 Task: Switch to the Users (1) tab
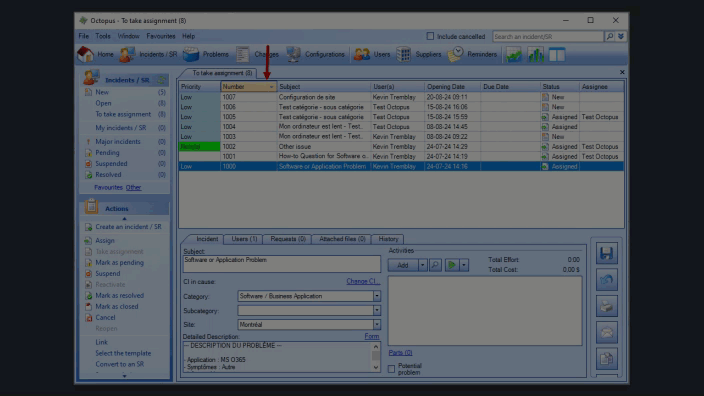click(244, 239)
